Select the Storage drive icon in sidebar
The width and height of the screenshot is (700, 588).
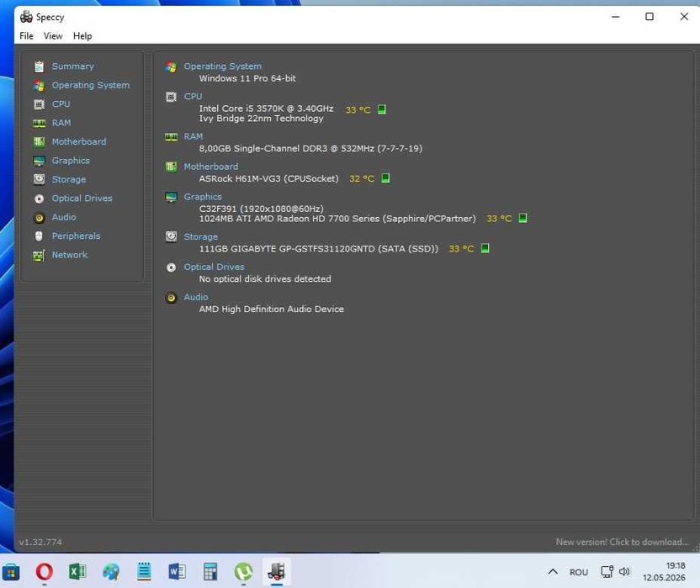pyautogui.click(x=39, y=179)
